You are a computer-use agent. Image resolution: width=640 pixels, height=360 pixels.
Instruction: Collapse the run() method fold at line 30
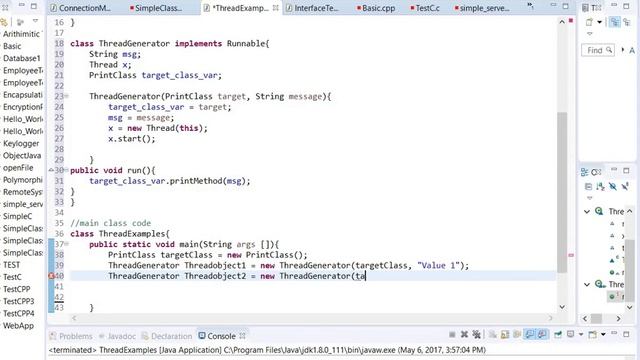(66, 170)
